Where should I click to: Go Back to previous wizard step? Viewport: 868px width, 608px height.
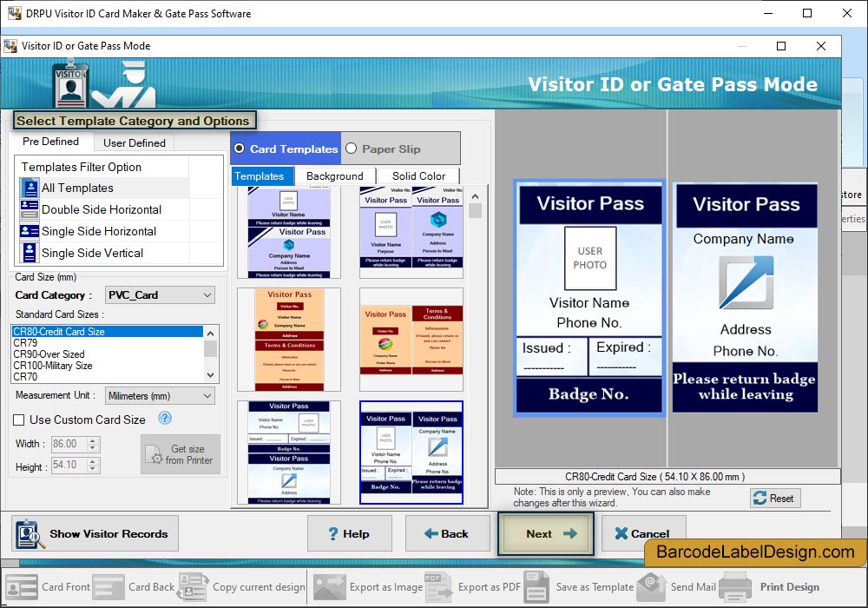pyautogui.click(x=447, y=533)
